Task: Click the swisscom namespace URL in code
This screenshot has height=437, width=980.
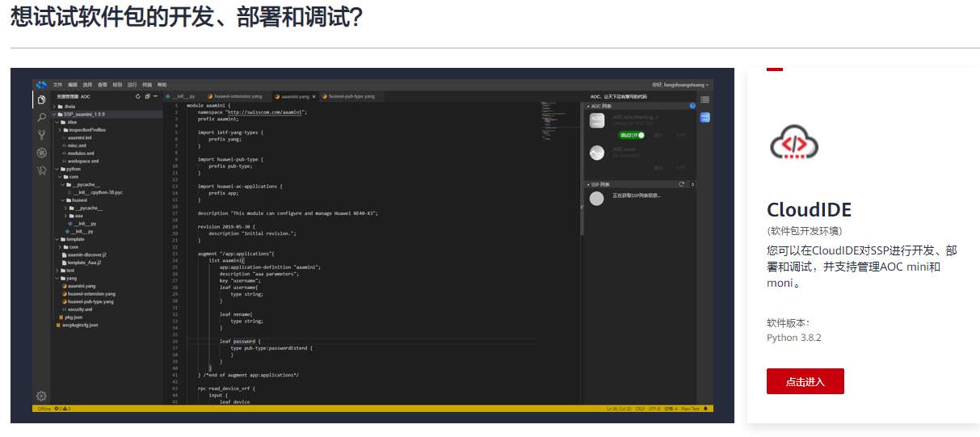Action: (x=264, y=113)
